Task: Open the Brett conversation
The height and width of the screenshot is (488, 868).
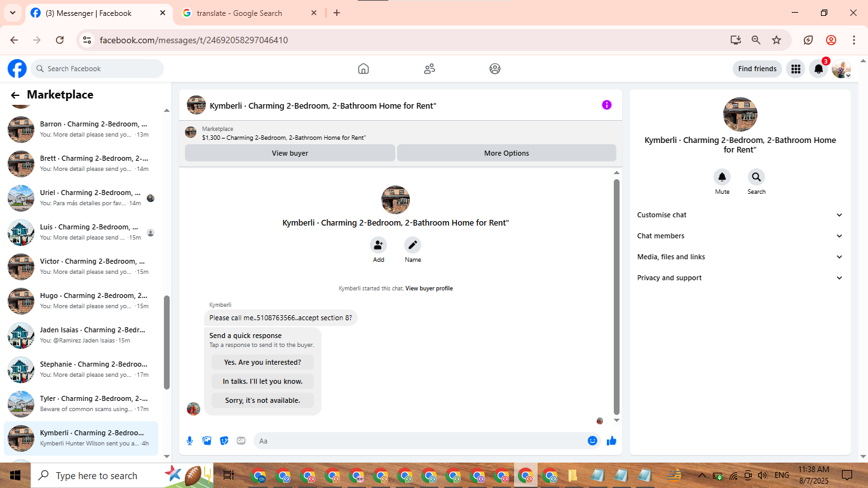Action: click(x=81, y=163)
